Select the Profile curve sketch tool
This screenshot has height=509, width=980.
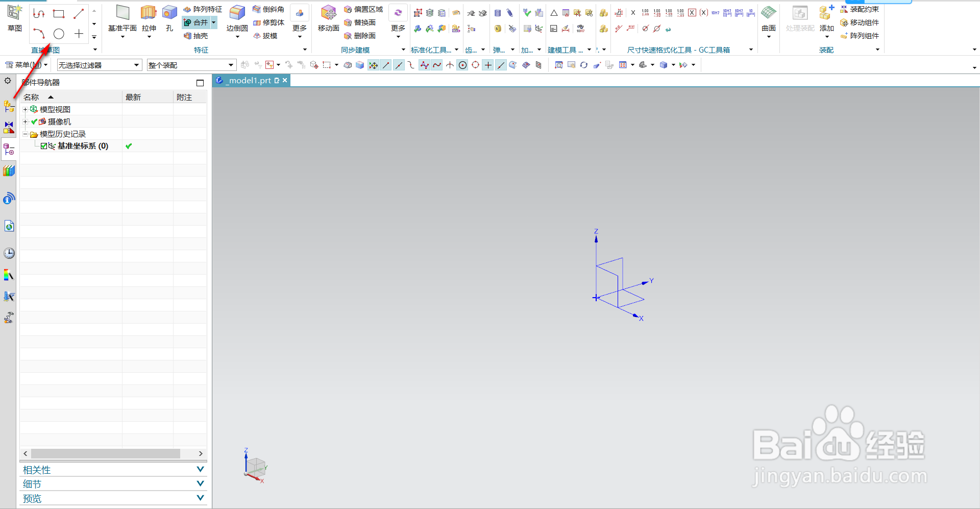(x=39, y=14)
